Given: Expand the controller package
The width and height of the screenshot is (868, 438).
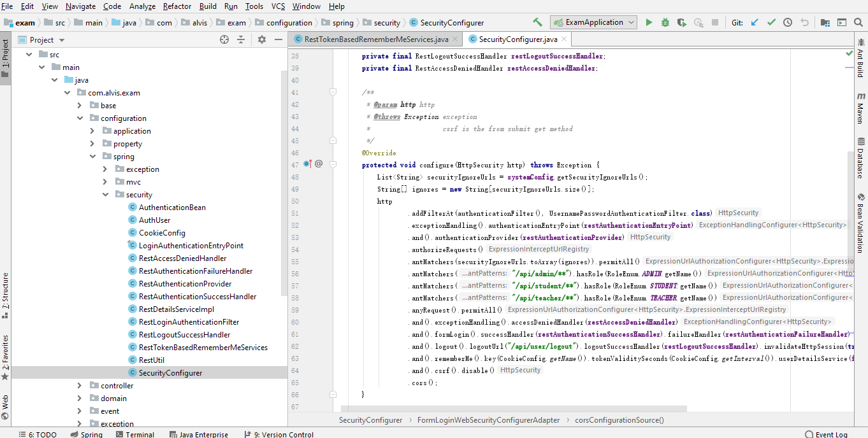Looking at the screenshot, I should click(x=78, y=385).
